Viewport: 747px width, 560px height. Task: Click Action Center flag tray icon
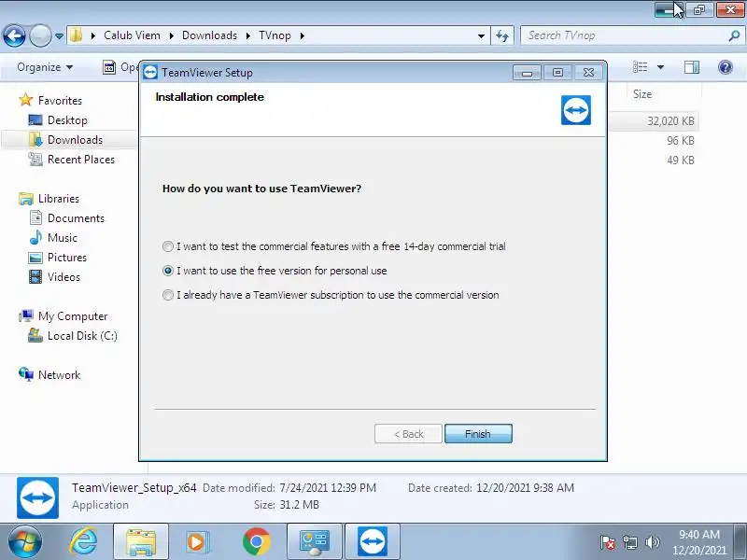tap(608, 542)
